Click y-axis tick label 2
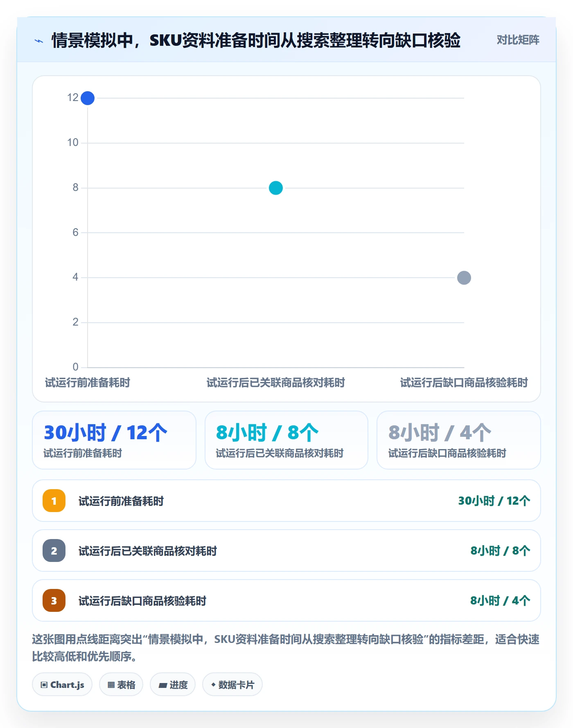 pyautogui.click(x=75, y=322)
